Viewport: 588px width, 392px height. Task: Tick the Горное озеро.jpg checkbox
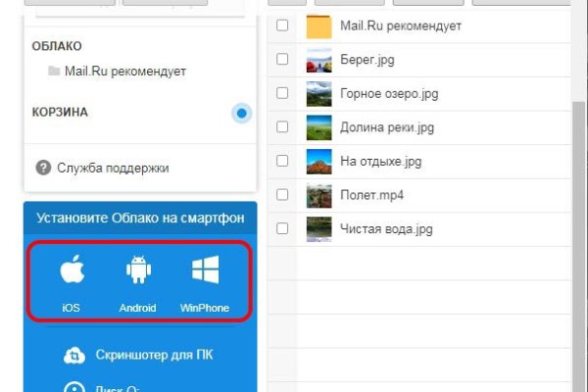tap(282, 94)
